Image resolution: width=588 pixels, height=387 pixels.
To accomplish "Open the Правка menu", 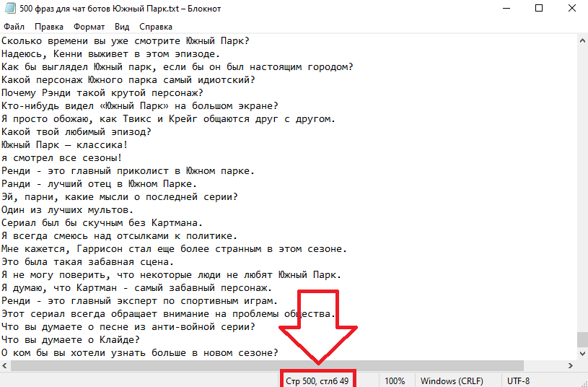I will 49,27.
